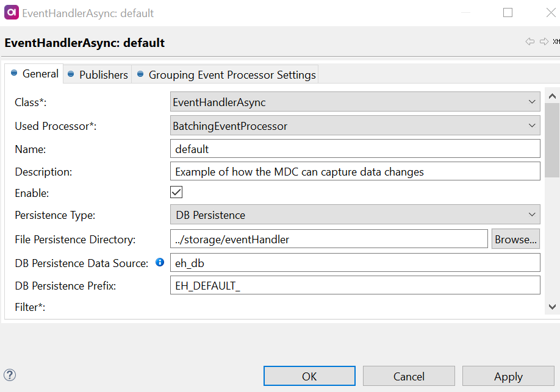Image resolution: width=560 pixels, height=392 pixels.
Task: Click into the Description text field
Action: click(x=355, y=171)
